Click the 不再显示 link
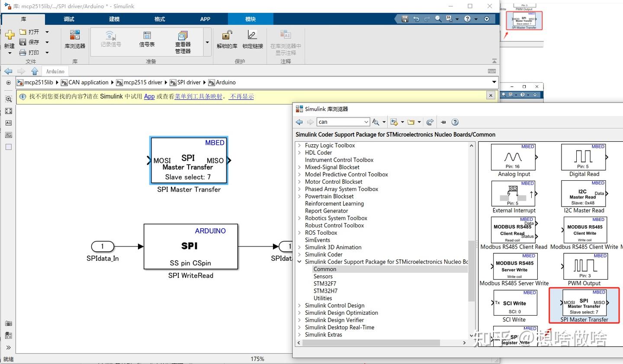The width and height of the screenshot is (623, 364). [242, 96]
